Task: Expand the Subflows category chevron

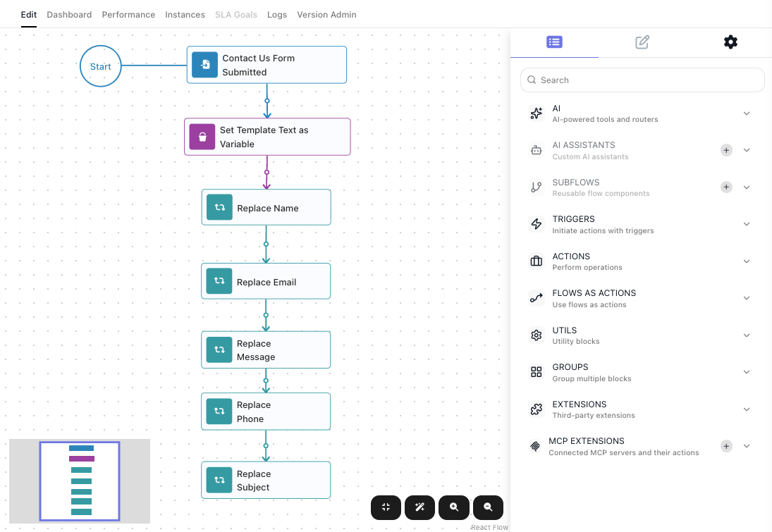Action: click(747, 187)
